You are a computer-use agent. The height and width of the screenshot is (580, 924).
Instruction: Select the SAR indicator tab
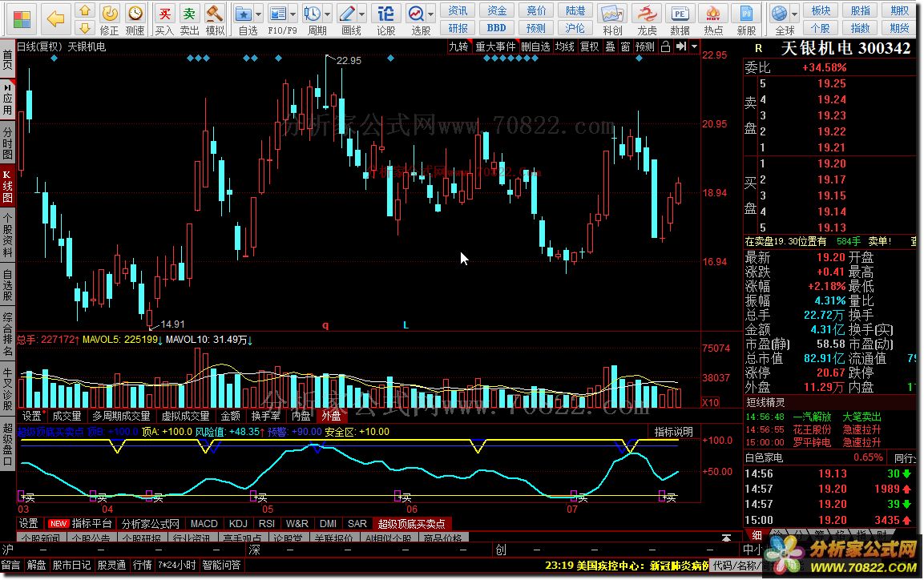click(357, 523)
